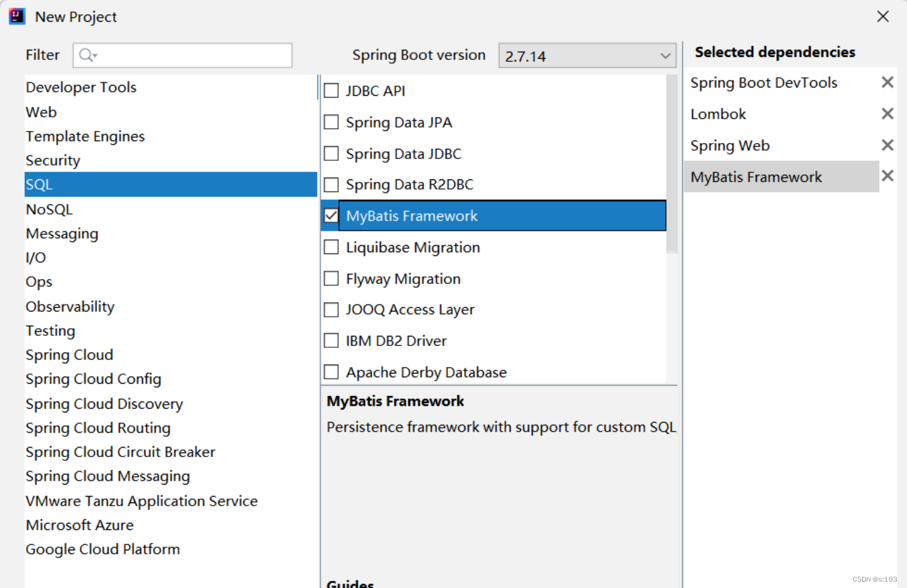
Task: Select the SQL category
Action: (x=170, y=185)
